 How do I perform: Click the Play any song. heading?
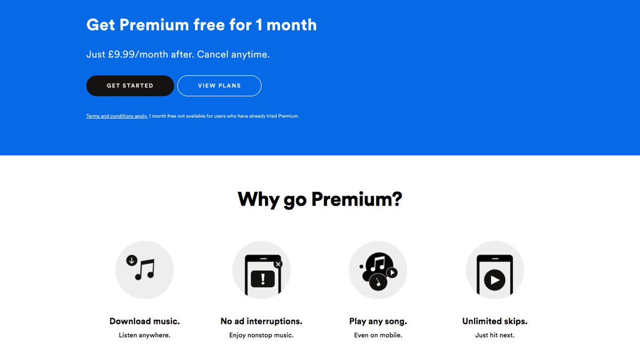click(378, 321)
